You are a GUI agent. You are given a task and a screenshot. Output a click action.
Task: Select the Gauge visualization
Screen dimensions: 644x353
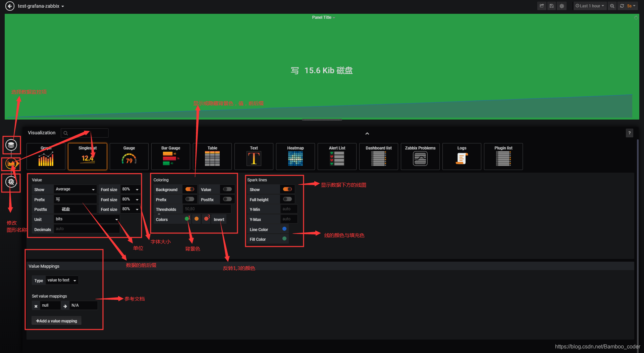[x=129, y=157]
